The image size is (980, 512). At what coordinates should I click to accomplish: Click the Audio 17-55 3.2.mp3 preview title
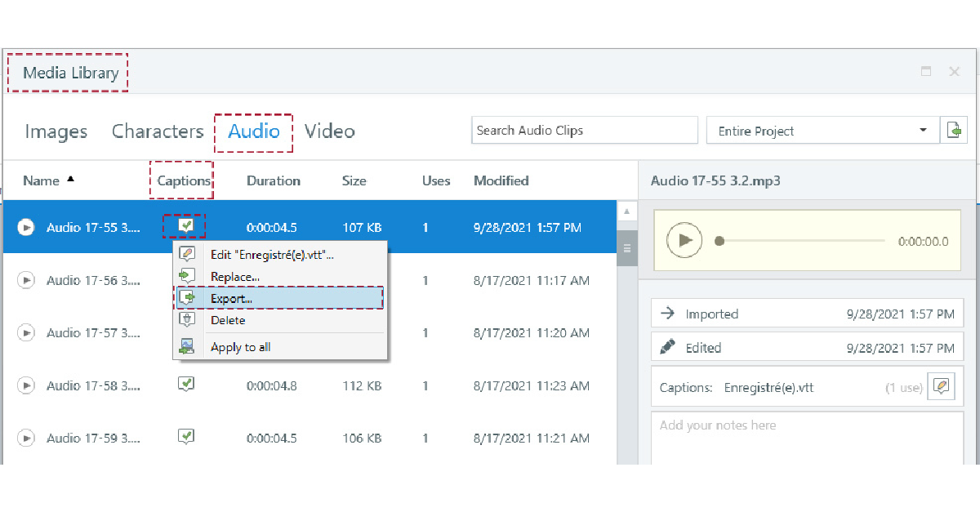tap(715, 180)
